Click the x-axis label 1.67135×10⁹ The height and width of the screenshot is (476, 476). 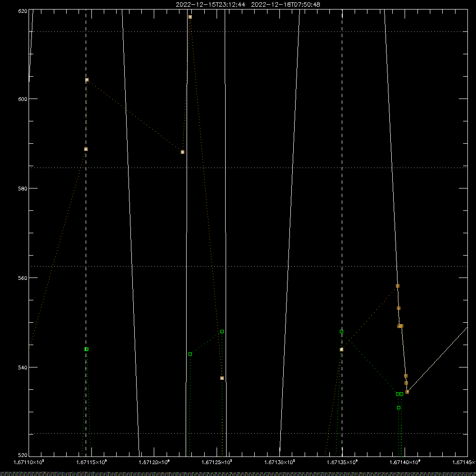pyautogui.click(x=342, y=462)
